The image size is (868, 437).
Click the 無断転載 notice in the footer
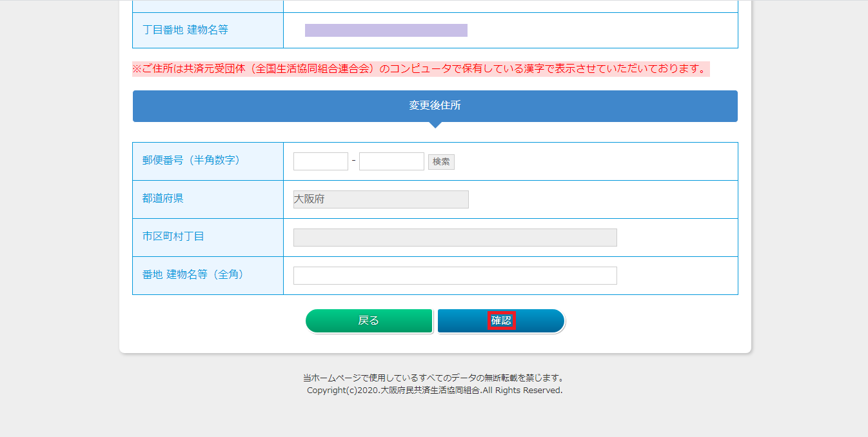click(x=435, y=378)
